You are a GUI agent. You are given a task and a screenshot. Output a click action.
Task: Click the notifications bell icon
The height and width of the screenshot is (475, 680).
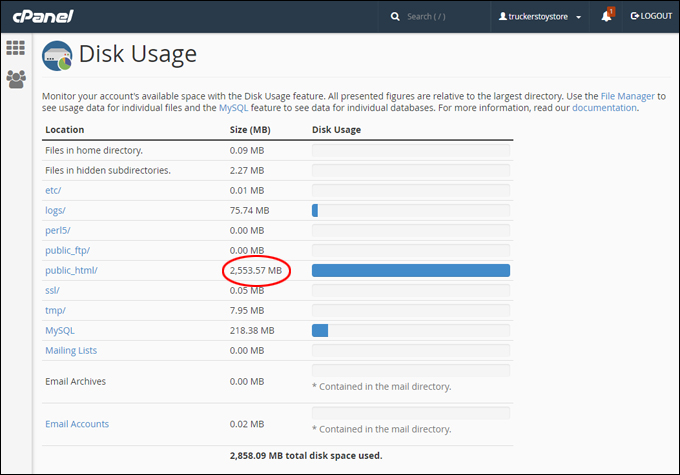[606, 16]
